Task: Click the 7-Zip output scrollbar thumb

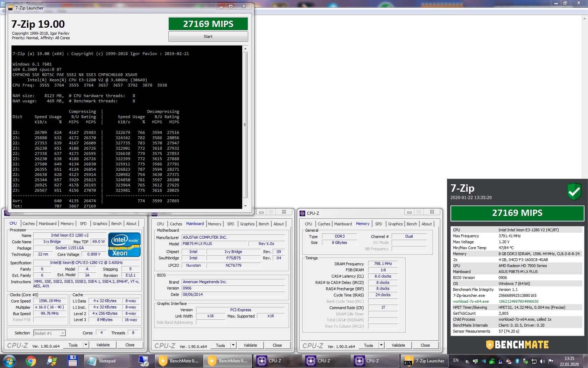Action: 245,125
